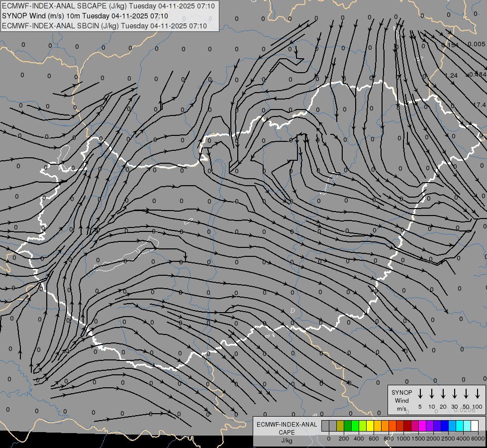Viewport: 487px width, 448px height.
Task: Click the 600 tick label on CAPE scale
Action: (374, 439)
